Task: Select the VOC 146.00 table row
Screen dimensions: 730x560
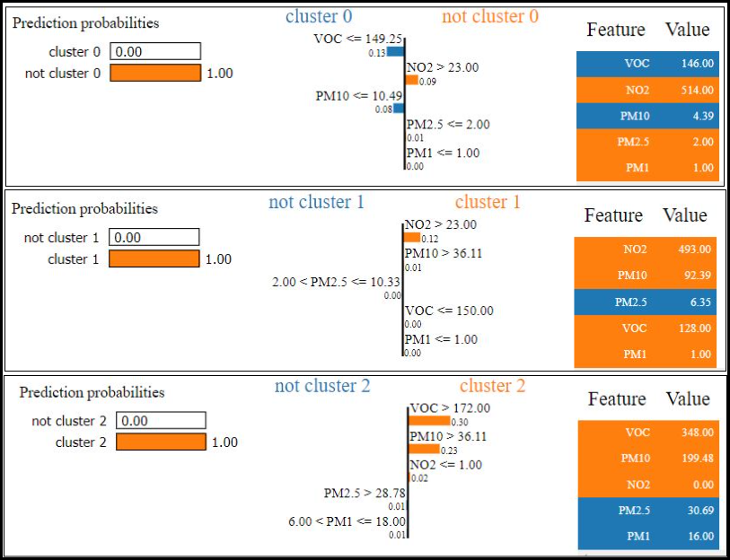Action: pyautogui.click(x=646, y=64)
